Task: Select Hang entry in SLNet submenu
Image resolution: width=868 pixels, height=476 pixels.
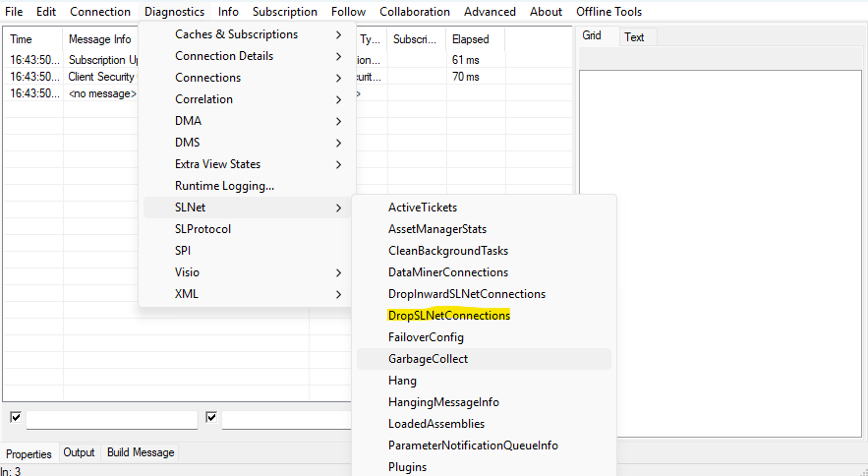Action: (x=484, y=381)
